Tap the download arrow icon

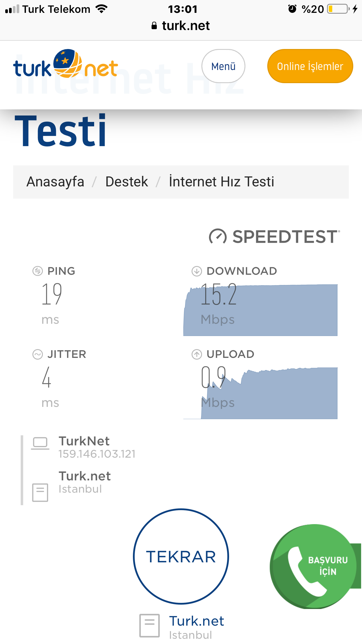click(x=197, y=271)
